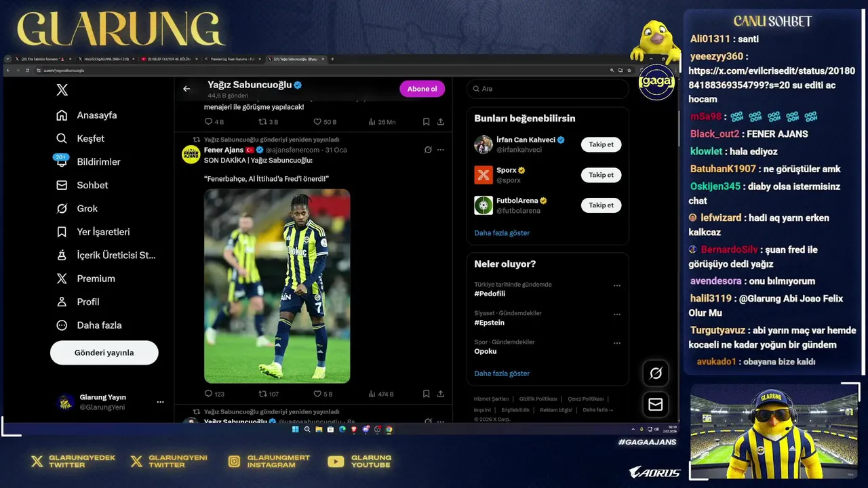Open floating Grok button
This screenshot has width=868, height=488.
[x=656, y=373]
